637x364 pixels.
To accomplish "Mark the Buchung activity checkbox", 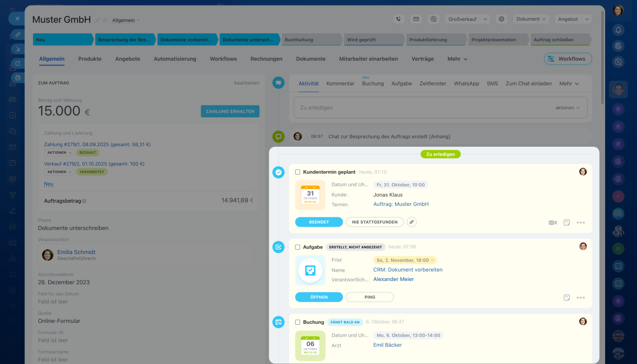I will click(298, 322).
